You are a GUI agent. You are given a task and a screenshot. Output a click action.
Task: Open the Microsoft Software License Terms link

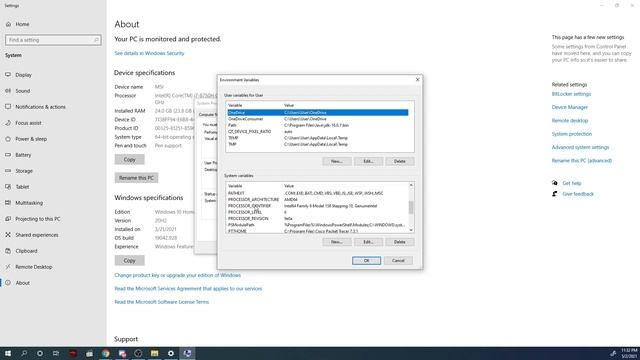pos(162,302)
